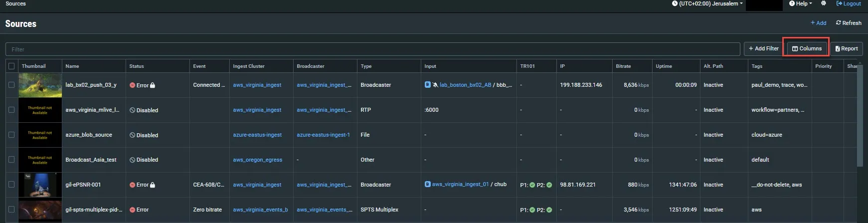The image size is (868, 223).
Task: Open the settings gear icon
Action: 824,3
